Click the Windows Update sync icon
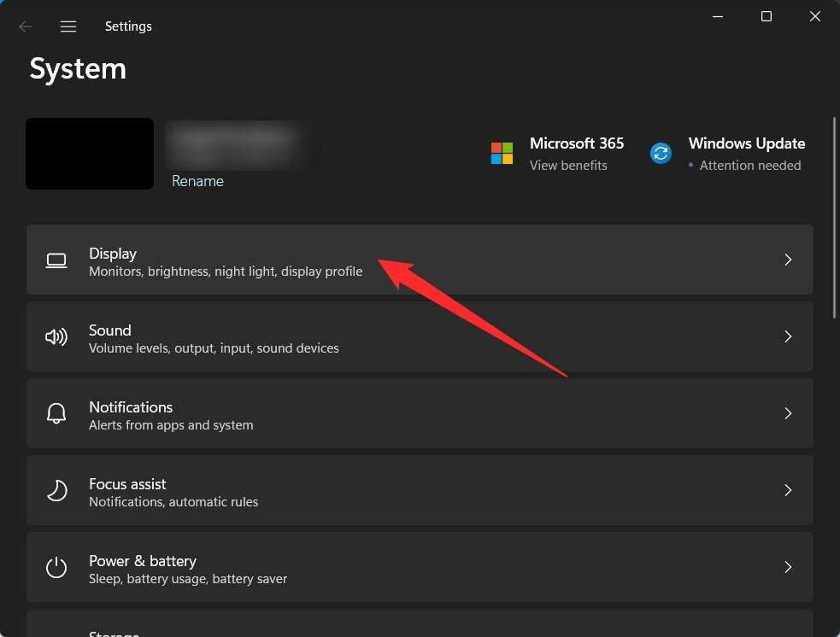Image resolution: width=840 pixels, height=637 pixels. pyautogui.click(x=661, y=154)
